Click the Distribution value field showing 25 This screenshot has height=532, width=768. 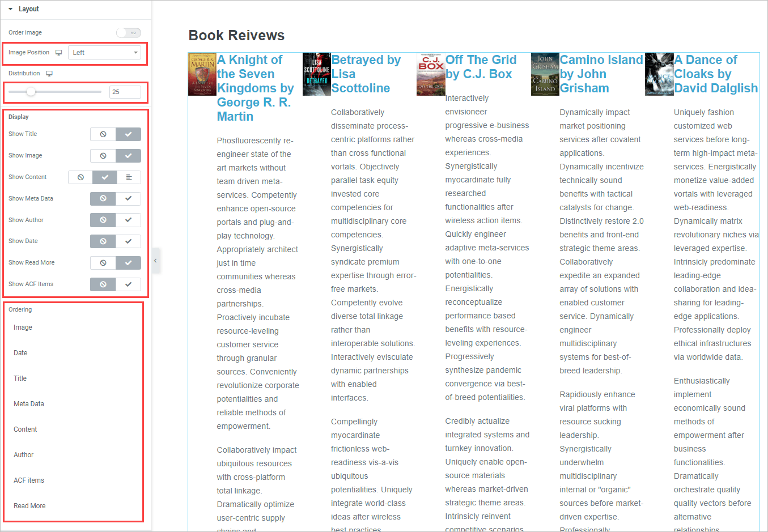point(125,92)
